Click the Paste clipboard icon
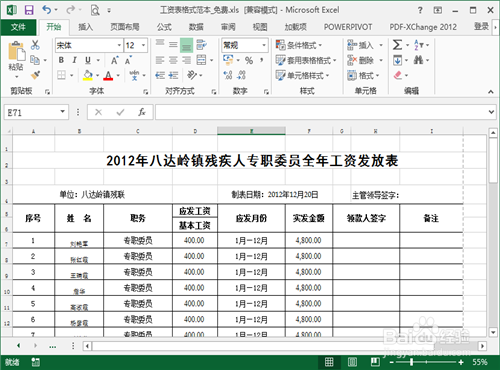The width and height of the screenshot is (500, 370). click(16, 52)
